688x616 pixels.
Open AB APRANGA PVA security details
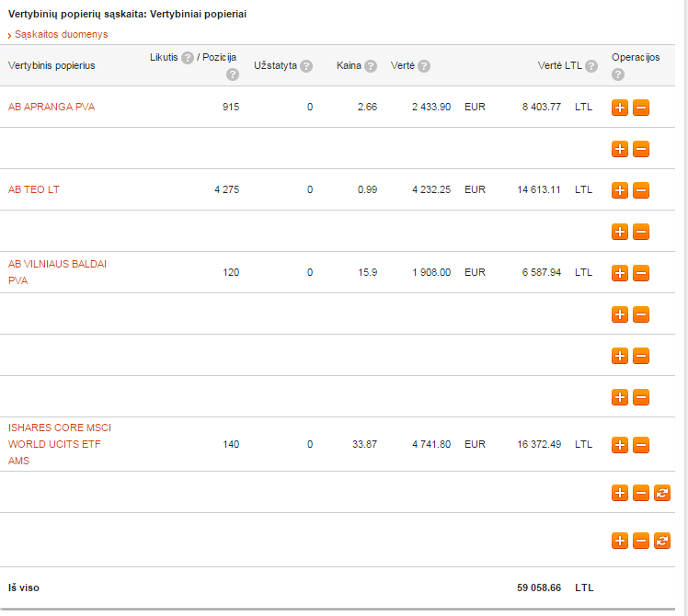[x=52, y=107]
